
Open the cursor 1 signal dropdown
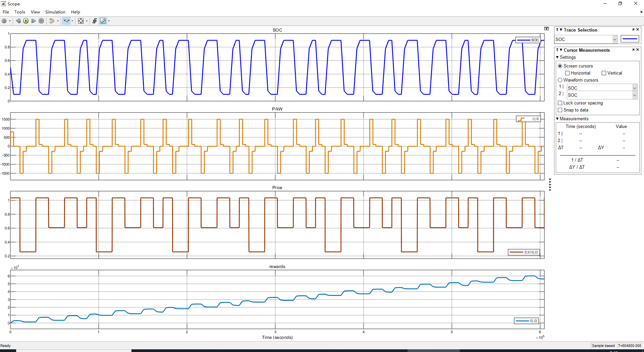tap(634, 88)
